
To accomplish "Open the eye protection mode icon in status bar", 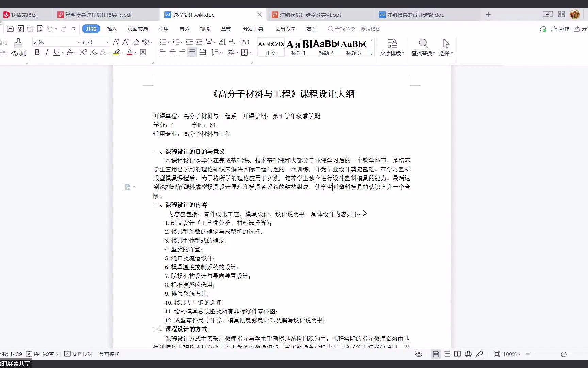I will 419,354.
